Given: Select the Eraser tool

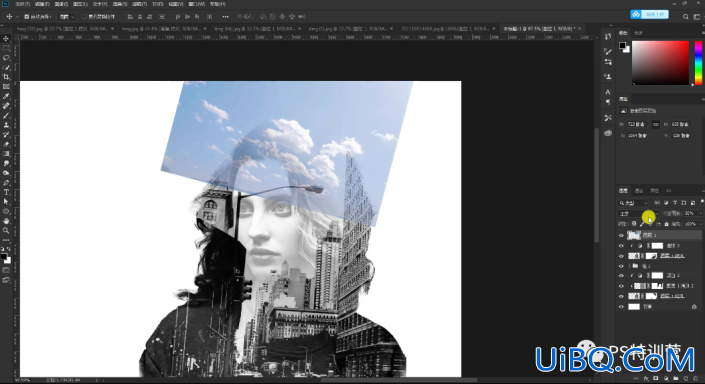Looking at the screenshot, I should [6, 144].
